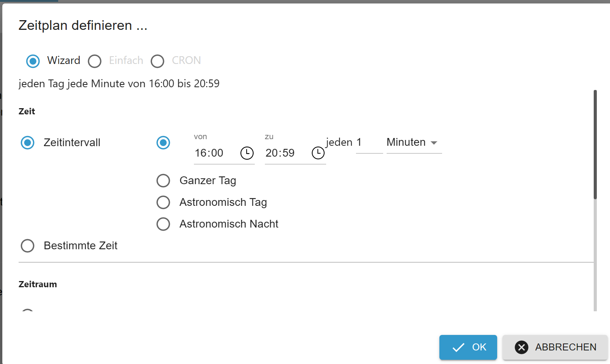Viewport: 610px width, 364px height.
Task: Confirm the schedule with OK
Action: point(468,347)
